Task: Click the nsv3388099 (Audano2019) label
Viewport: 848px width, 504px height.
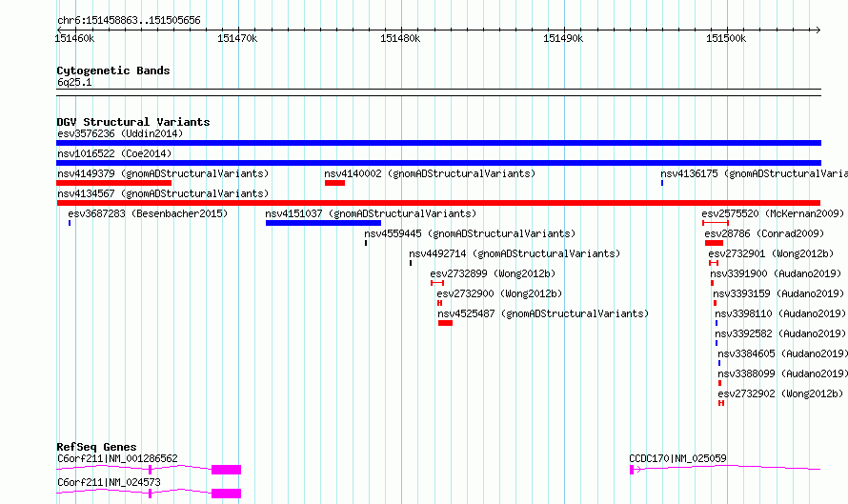Action: point(782,373)
